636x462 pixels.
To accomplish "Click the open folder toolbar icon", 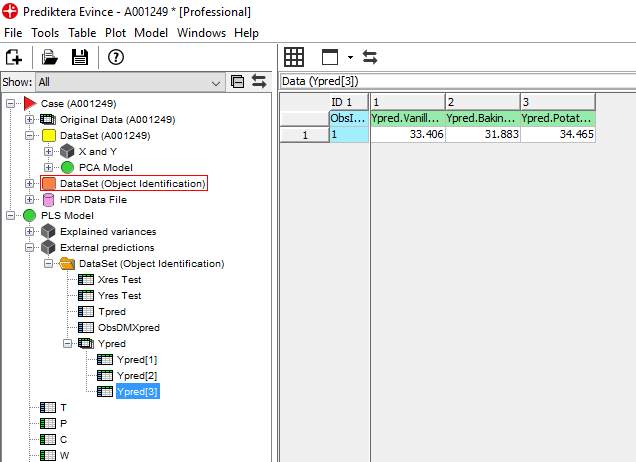I will [49, 57].
